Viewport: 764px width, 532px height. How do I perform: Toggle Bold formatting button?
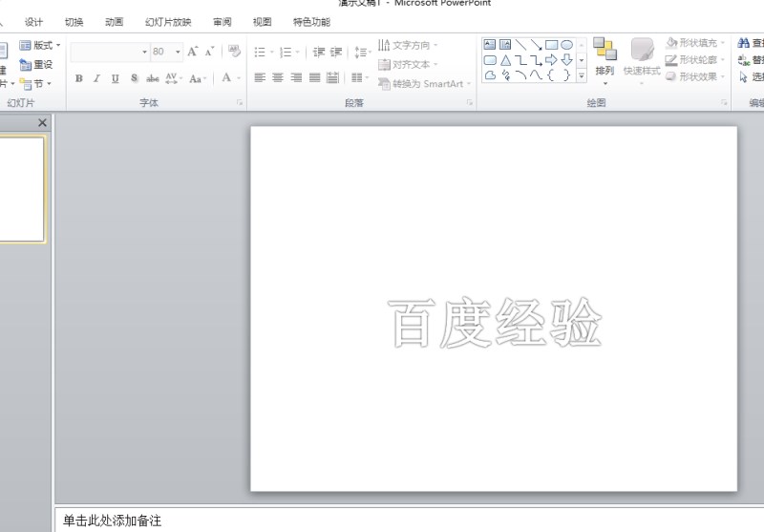pos(79,78)
